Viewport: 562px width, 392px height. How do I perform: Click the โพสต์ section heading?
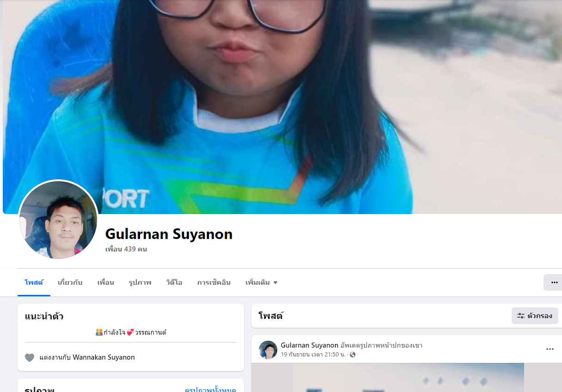[271, 316]
